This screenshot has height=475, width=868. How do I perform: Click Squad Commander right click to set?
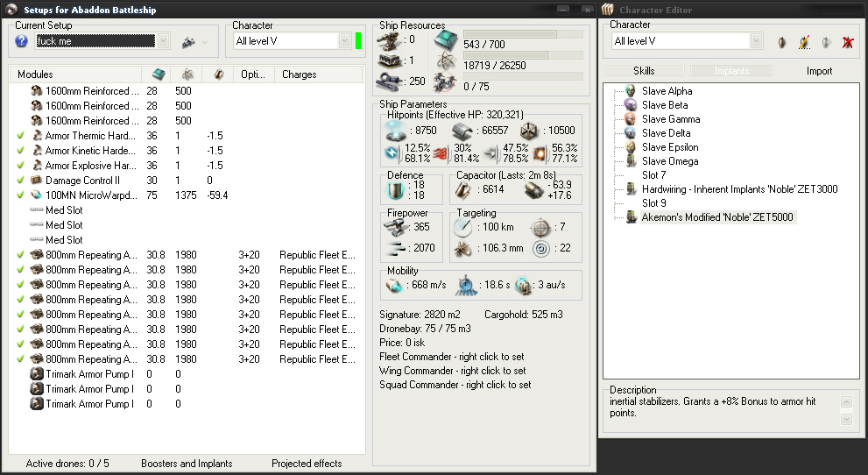455,385
